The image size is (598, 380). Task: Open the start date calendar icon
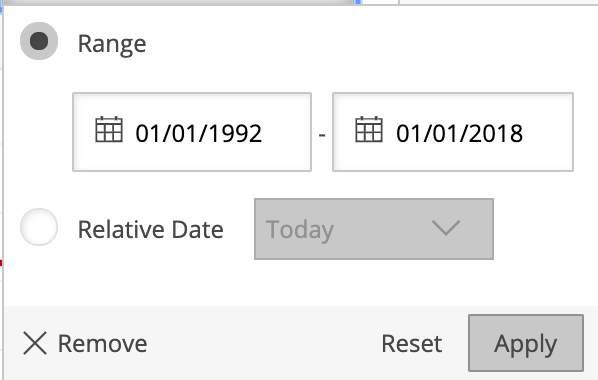coord(109,130)
